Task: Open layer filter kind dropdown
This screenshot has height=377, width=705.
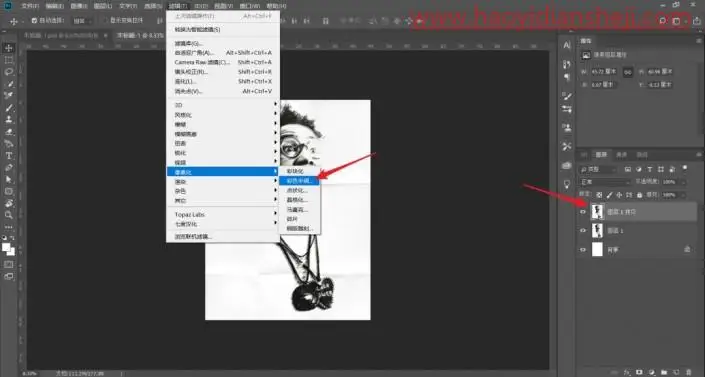Action: click(598, 169)
